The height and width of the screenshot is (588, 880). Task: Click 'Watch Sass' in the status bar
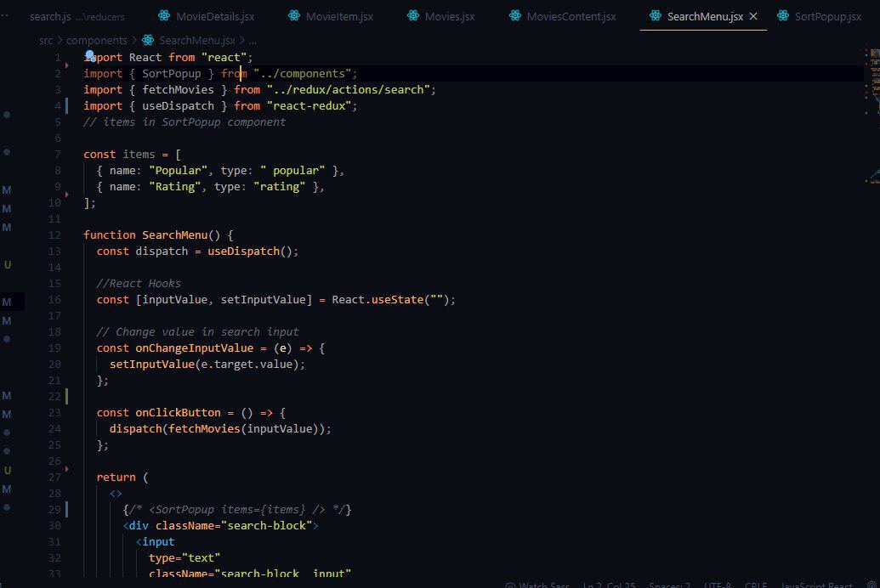[537, 585]
